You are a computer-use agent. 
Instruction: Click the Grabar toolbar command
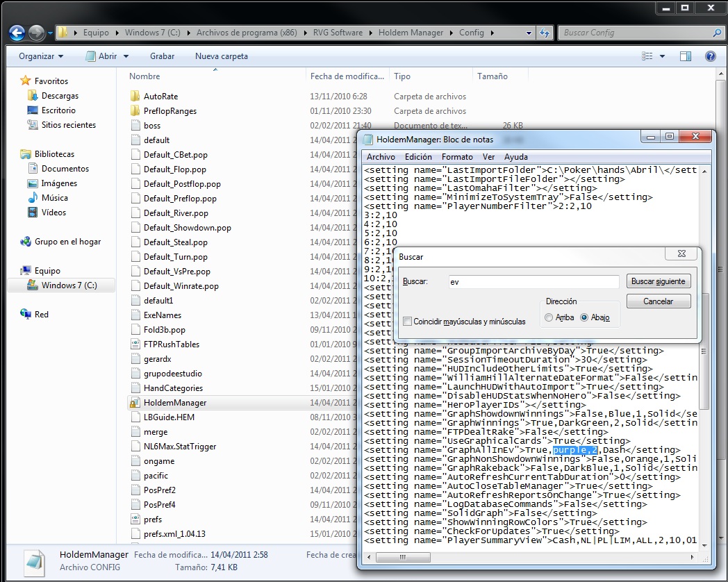[x=162, y=56]
